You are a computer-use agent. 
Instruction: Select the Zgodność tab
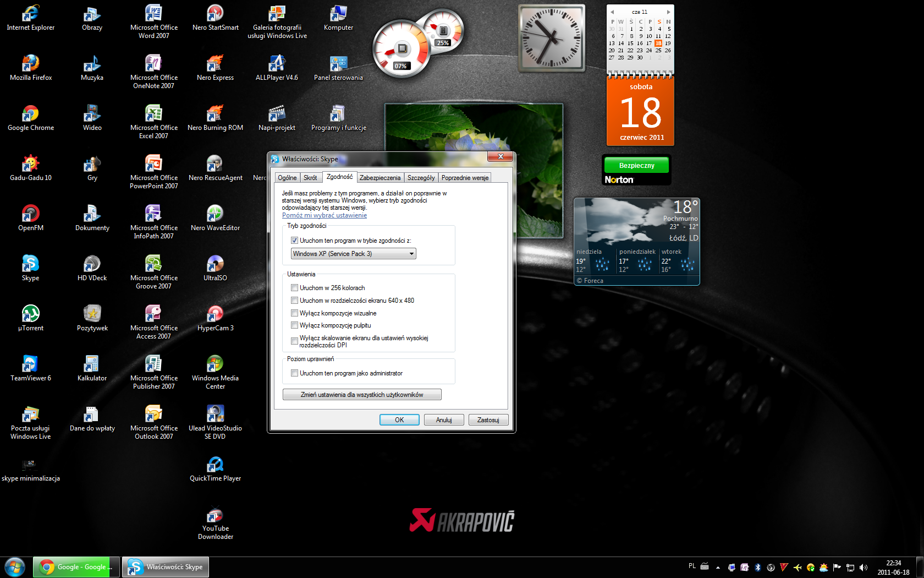(x=339, y=177)
